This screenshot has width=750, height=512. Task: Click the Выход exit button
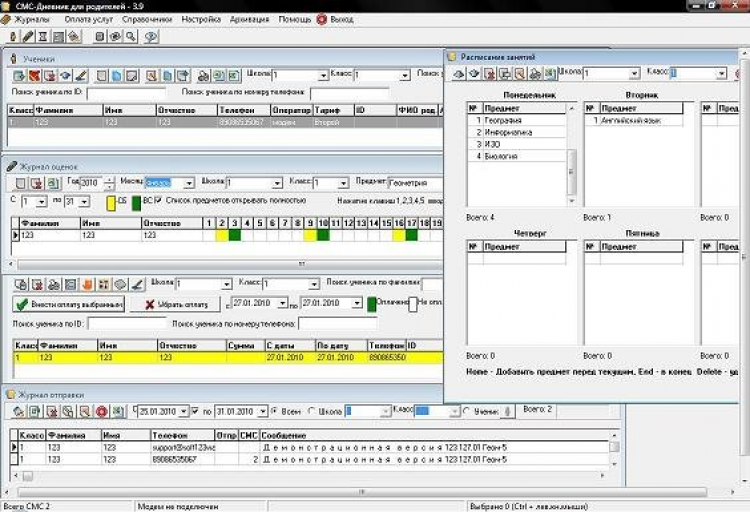click(335, 20)
